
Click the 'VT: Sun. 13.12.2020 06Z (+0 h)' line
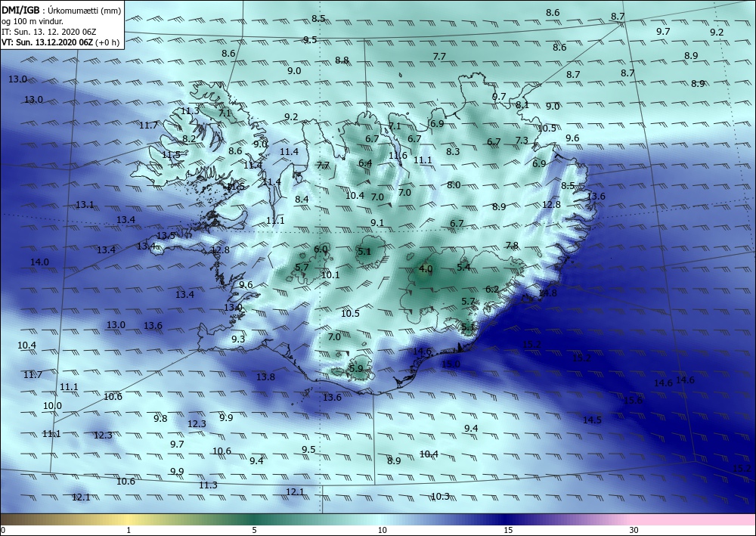(59, 42)
